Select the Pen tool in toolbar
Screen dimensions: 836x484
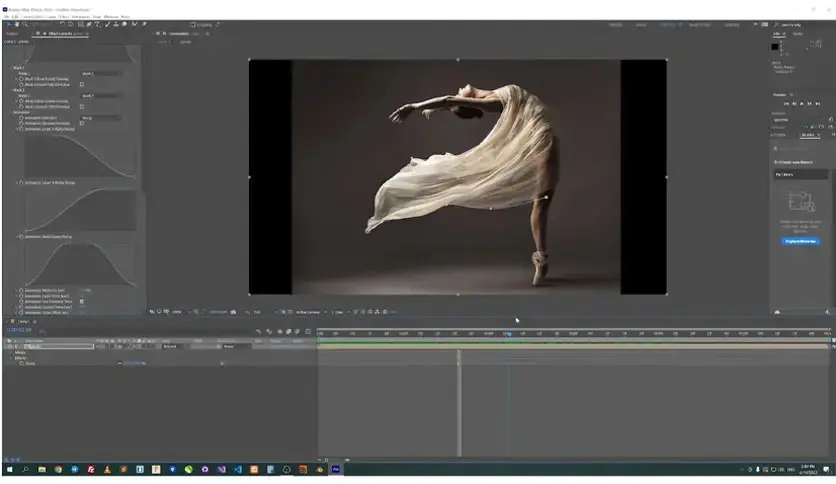click(x=89, y=24)
